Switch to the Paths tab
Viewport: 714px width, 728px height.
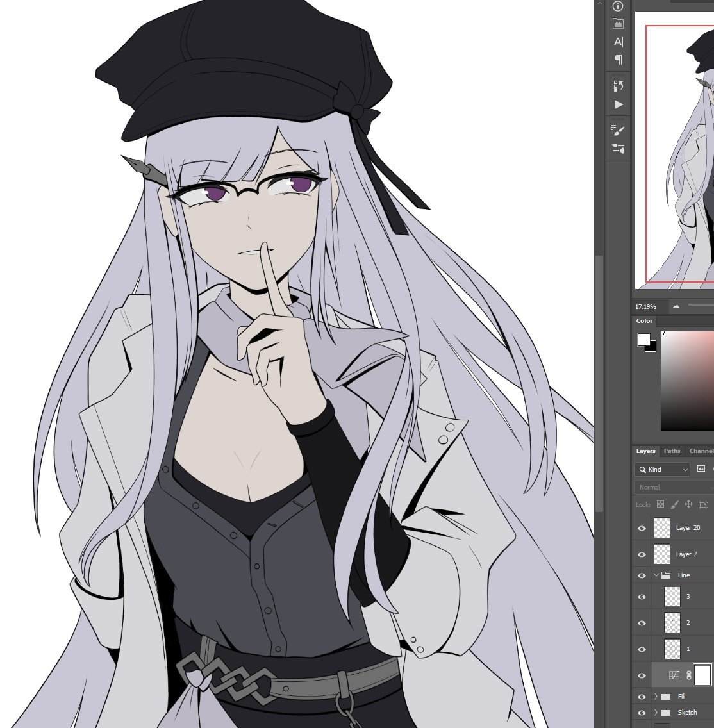pyautogui.click(x=672, y=451)
